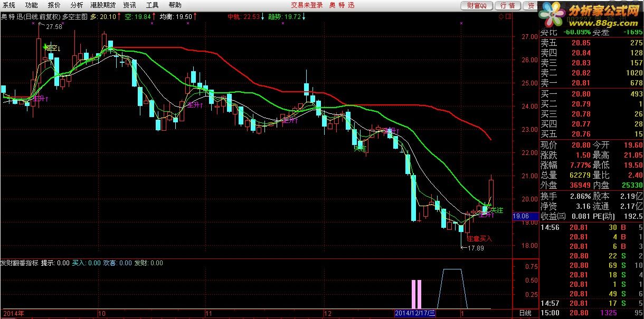Select the 发财: 0.00 indicator value
Screen dimensions: 644x319
click(149, 262)
